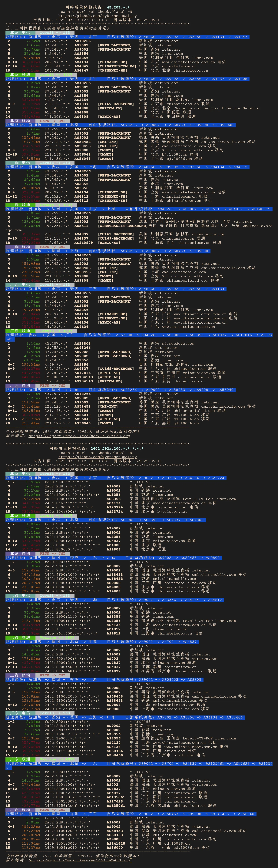Screen dimensions: 278x868
Task: Select the 237.89ms latency value
Action: pyautogui.click(x=31, y=591)
